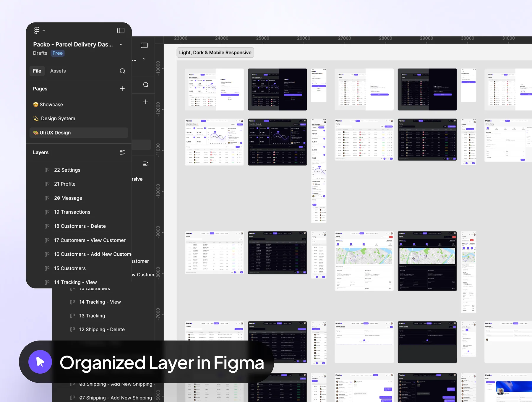The width and height of the screenshot is (532, 402).
Task: Click the Layers section header in front panel
Action: (x=41, y=153)
